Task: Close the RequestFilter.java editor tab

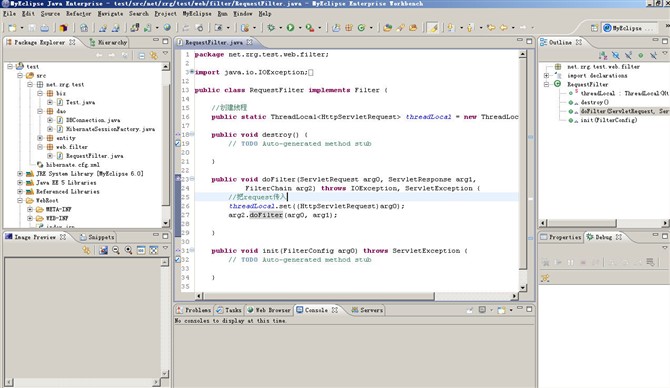Action: pyautogui.click(x=250, y=42)
